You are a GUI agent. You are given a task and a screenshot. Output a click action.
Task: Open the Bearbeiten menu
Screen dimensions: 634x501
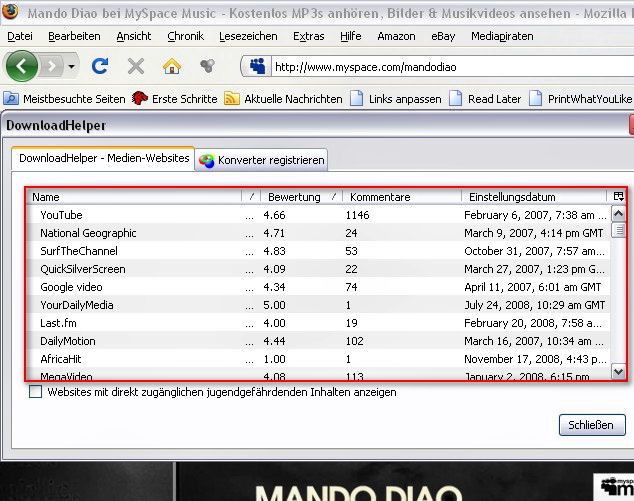[x=74, y=36]
